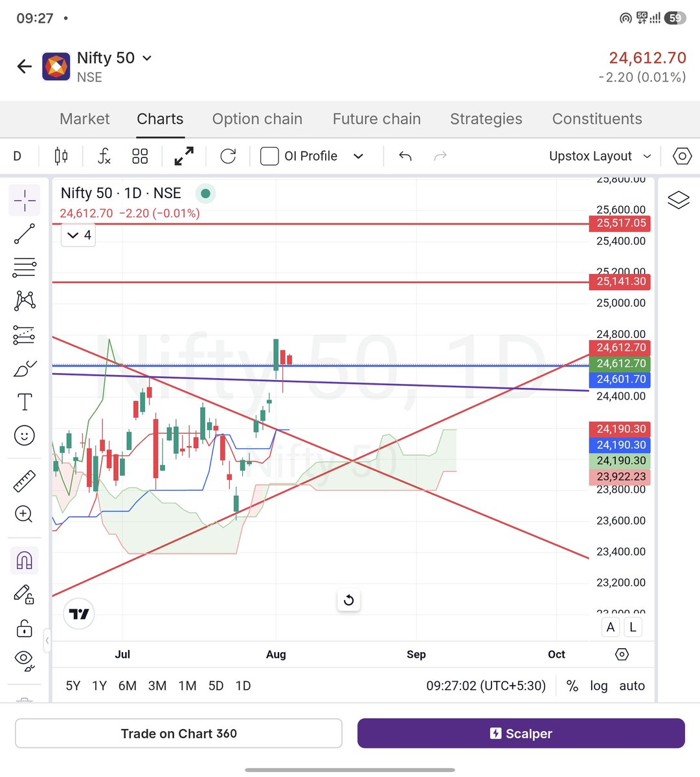
Task: Set range to 5Y
Action: pyautogui.click(x=73, y=686)
